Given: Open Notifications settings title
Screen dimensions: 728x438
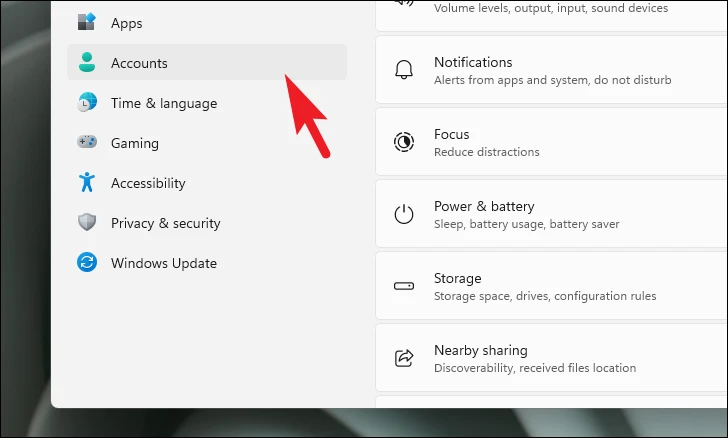Looking at the screenshot, I should tap(473, 62).
